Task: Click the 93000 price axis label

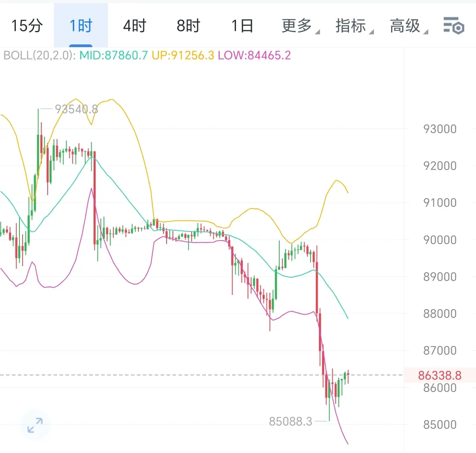Action: pyautogui.click(x=440, y=129)
